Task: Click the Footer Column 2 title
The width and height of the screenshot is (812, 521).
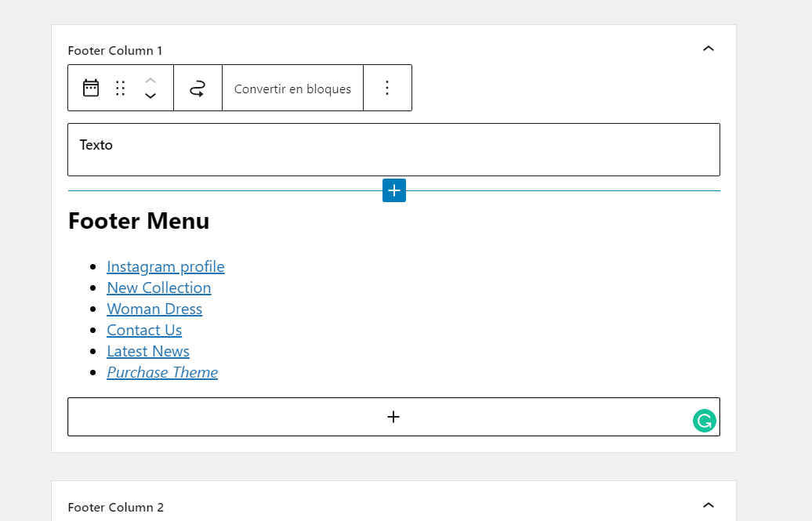Action: [x=116, y=507]
